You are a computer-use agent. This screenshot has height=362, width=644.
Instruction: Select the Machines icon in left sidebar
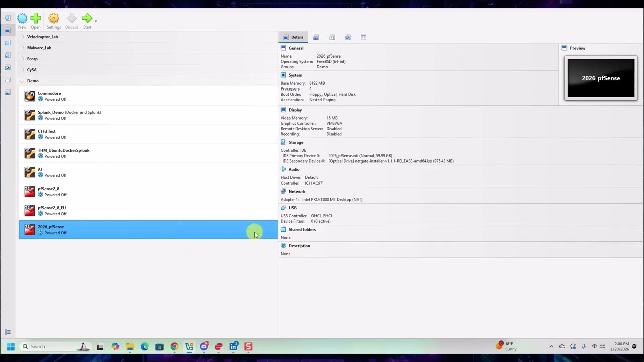pos(8,30)
